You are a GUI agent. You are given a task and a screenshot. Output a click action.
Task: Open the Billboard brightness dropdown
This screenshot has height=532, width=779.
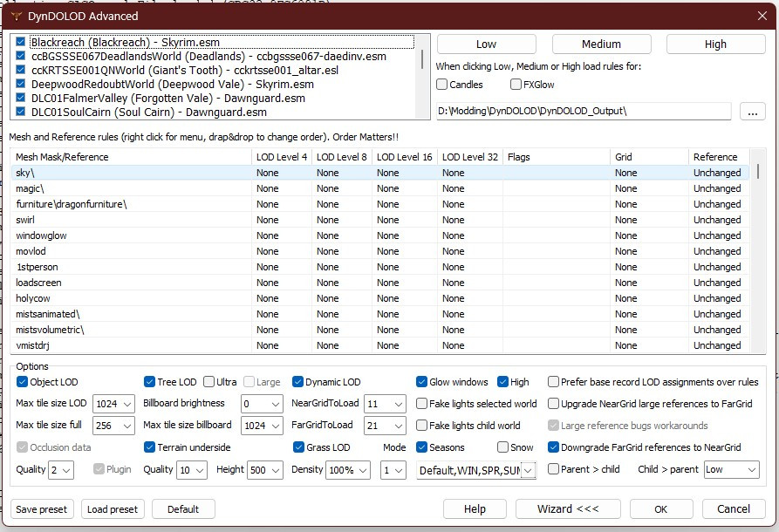(262, 404)
